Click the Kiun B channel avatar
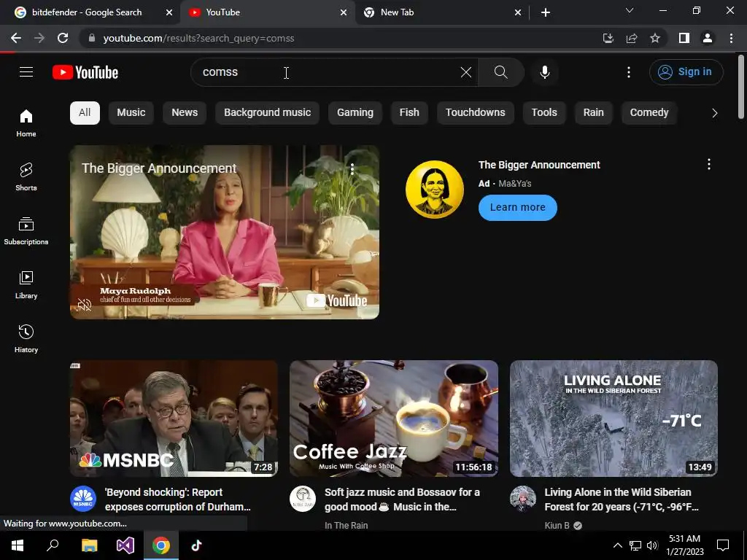This screenshot has height=560, width=747. [x=522, y=499]
